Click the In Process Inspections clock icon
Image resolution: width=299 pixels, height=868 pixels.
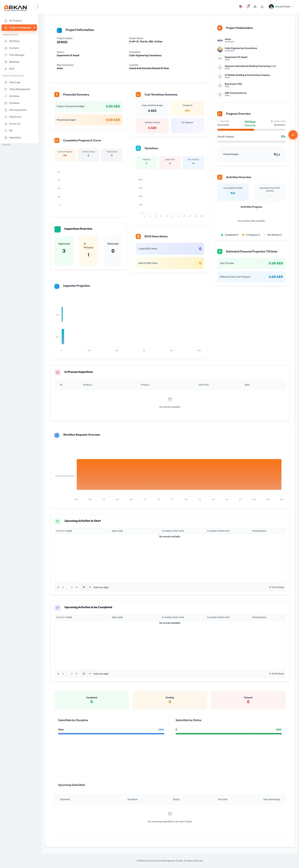[58, 372]
